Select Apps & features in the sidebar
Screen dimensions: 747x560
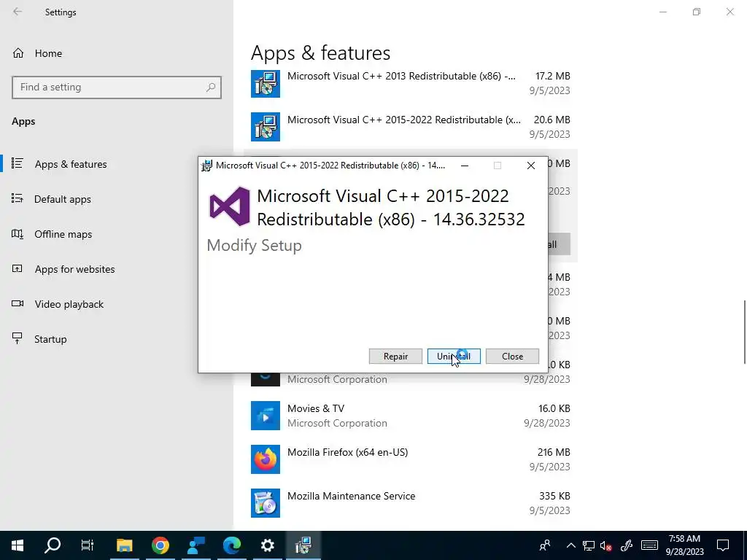pos(71,164)
